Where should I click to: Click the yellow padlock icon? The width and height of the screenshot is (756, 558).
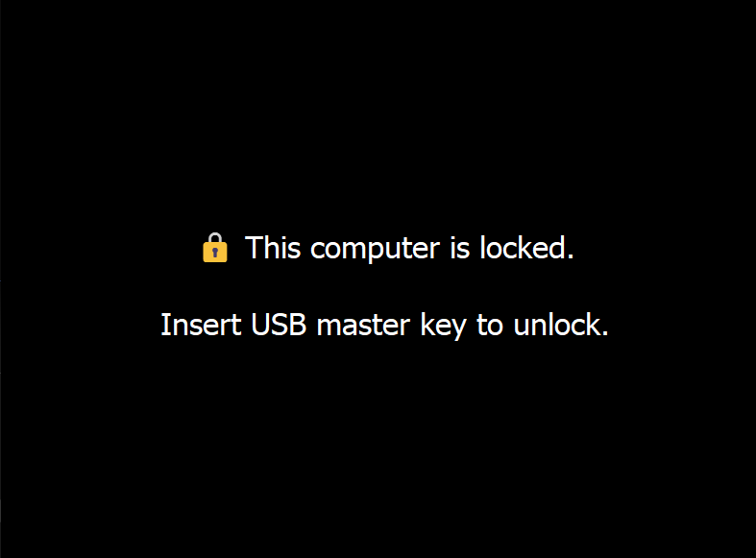coord(215,248)
